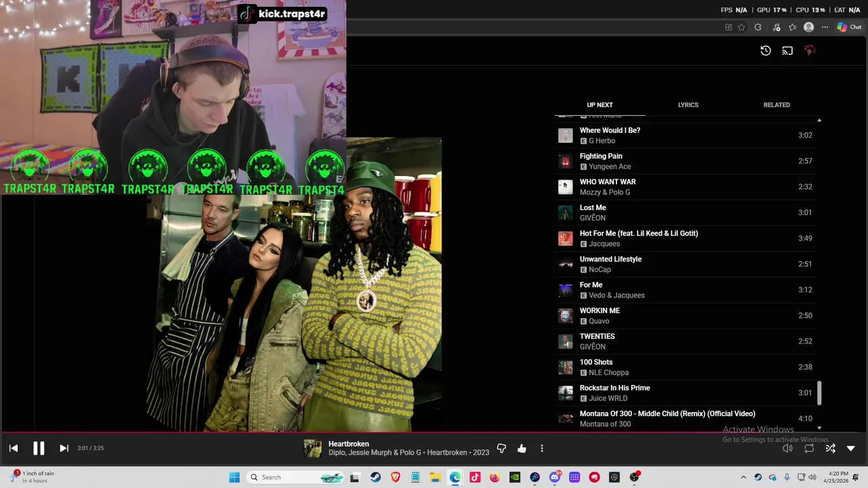Play 'For Me' by Vedo & Jacquees
This screenshot has width=868, height=488.
685,290
